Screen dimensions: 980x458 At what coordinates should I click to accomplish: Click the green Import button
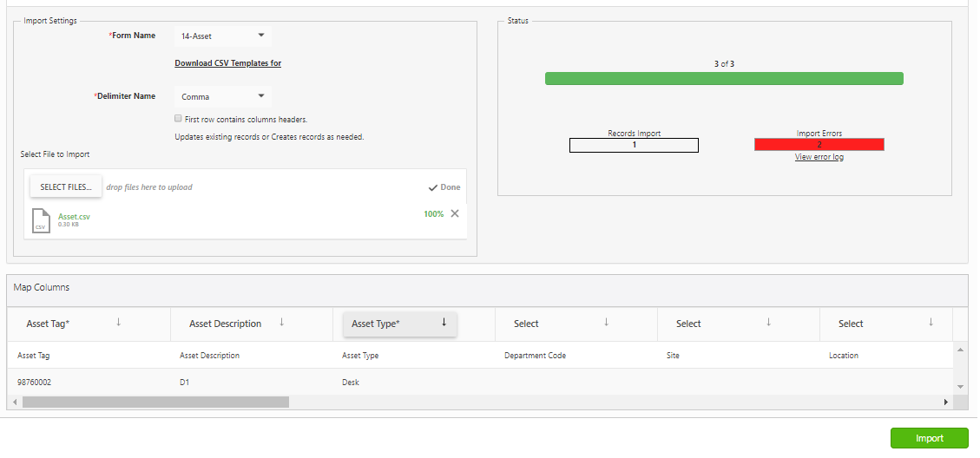(929, 438)
